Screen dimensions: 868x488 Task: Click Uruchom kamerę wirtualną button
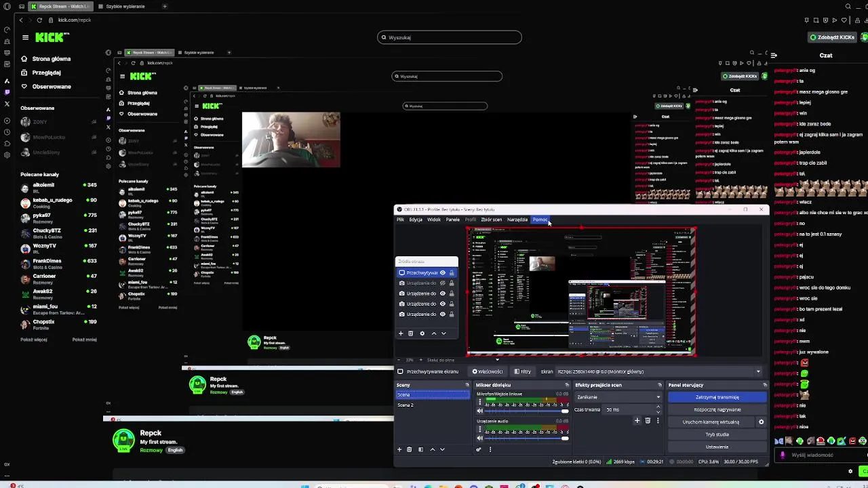click(x=711, y=422)
